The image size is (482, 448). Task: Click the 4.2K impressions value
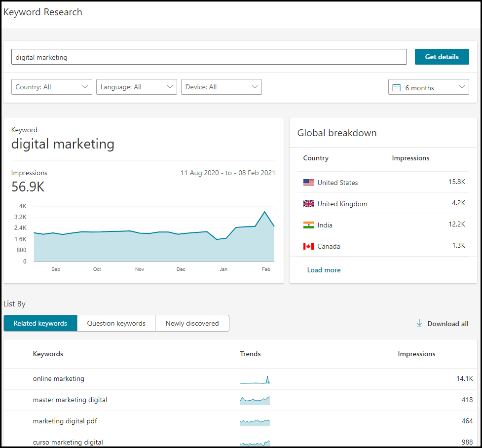pos(458,203)
